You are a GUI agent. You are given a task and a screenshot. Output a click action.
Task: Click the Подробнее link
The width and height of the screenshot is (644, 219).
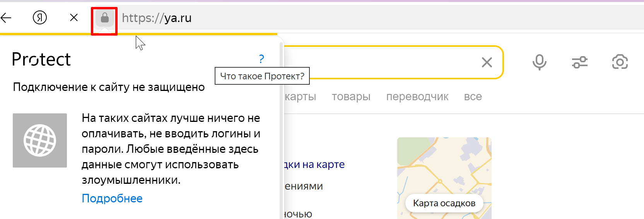(x=112, y=198)
